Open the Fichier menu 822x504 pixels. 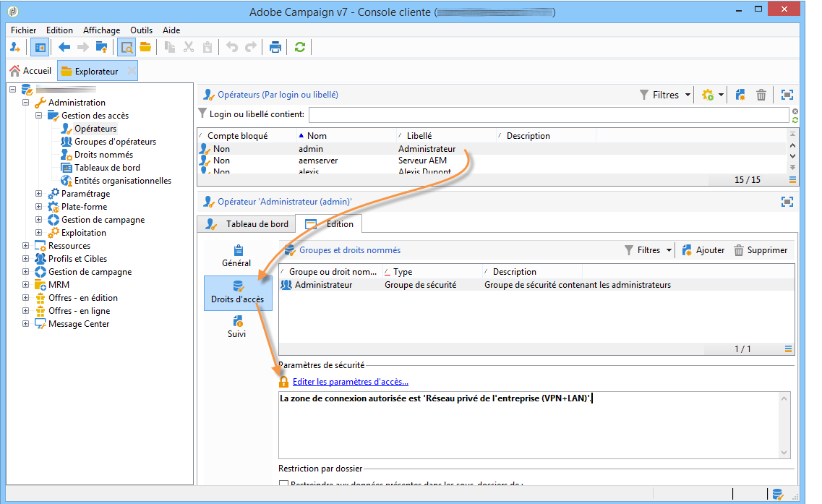[24, 30]
